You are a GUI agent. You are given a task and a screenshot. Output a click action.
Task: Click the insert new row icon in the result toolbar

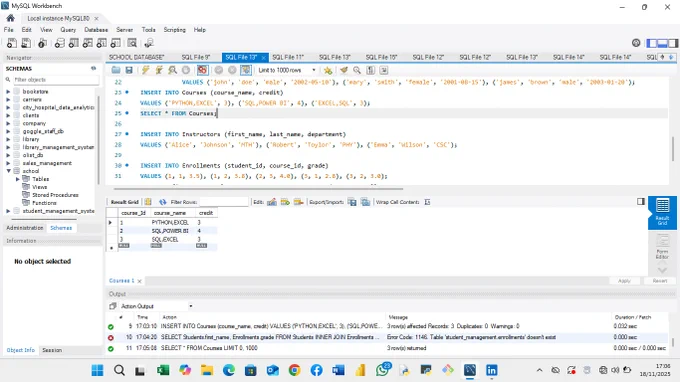pyautogui.click(x=285, y=202)
